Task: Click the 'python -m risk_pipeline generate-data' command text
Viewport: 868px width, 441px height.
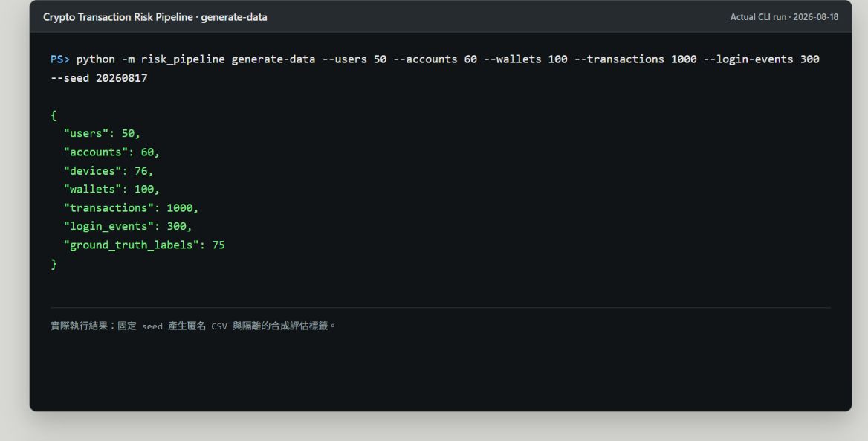Action: coord(195,59)
